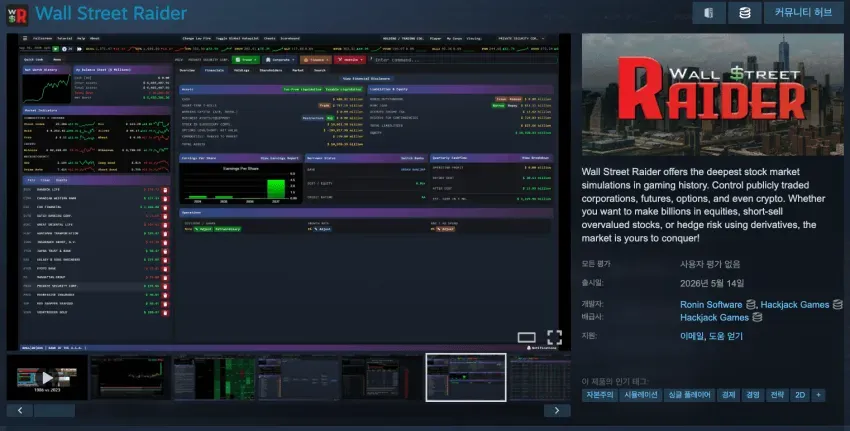
Task: Play the trailer video thumbnail
Action: tap(47, 377)
